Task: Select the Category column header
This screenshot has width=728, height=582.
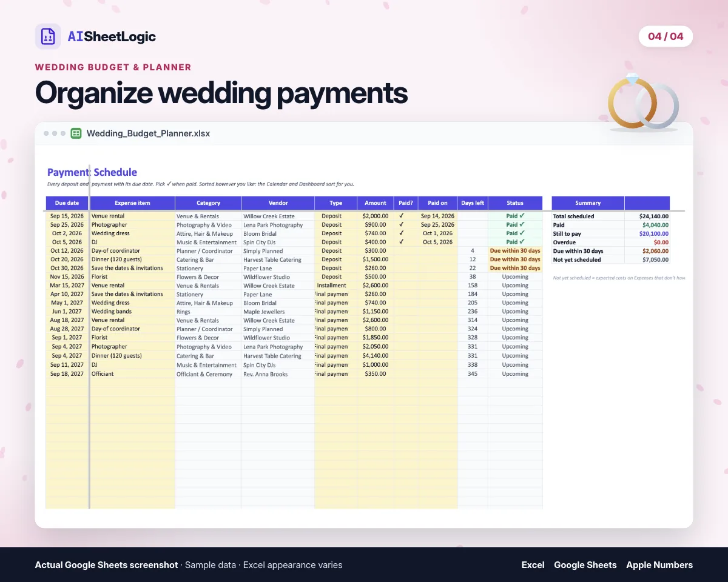Action: 209,203
